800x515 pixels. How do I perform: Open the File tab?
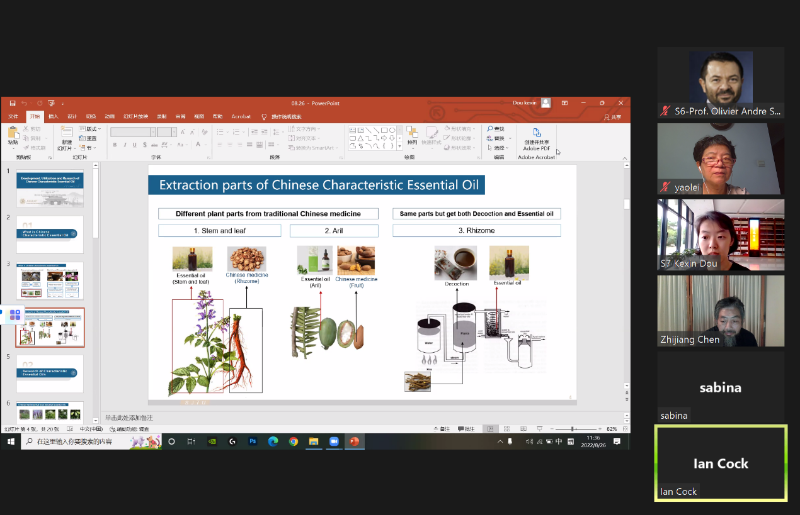13,117
